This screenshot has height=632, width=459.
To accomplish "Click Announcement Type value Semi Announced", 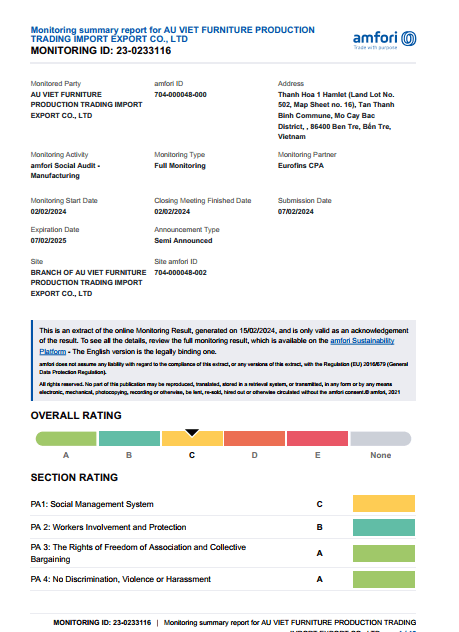I will click(183, 241).
